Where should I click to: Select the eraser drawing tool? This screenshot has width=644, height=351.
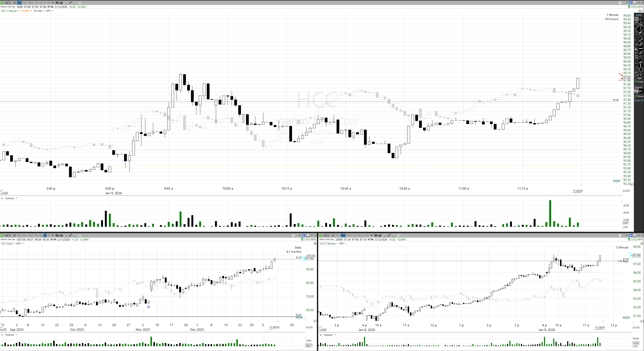click(641, 23)
